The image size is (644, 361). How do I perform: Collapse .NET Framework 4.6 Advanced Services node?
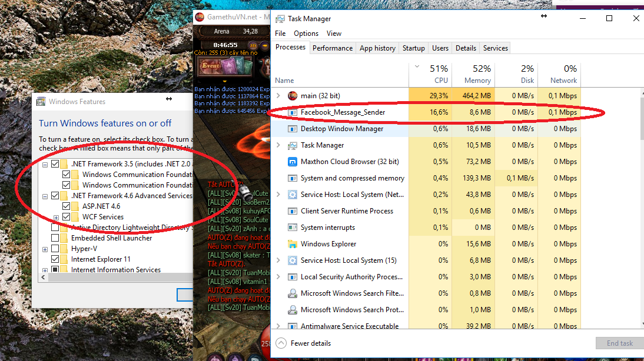[x=45, y=196]
